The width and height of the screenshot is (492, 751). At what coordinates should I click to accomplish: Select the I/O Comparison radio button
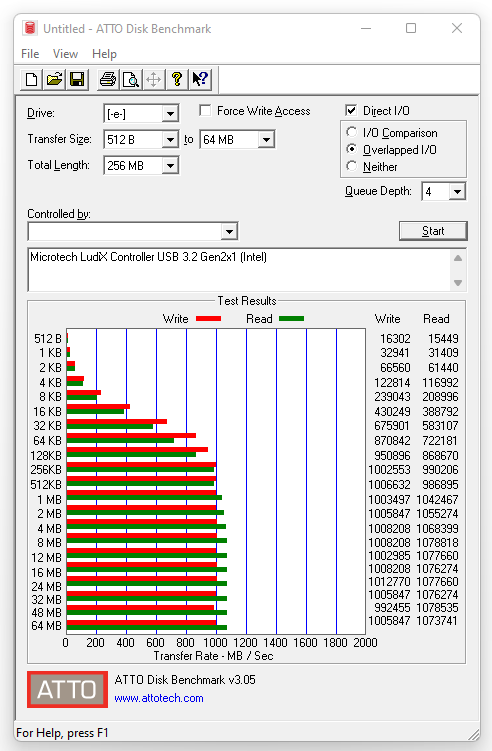tap(352, 132)
